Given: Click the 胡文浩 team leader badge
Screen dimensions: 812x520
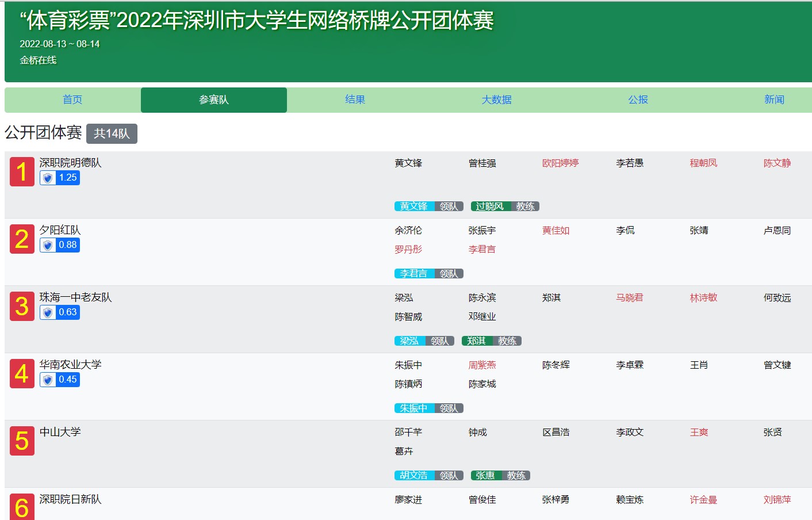Looking at the screenshot, I should pyautogui.click(x=413, y=476).
